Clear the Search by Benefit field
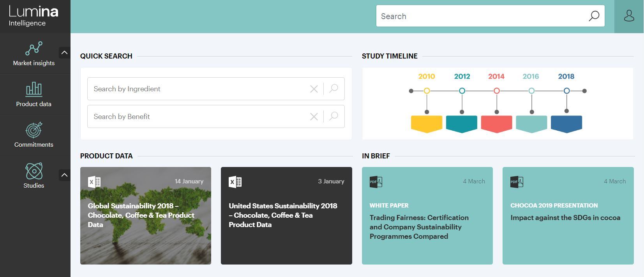Screen dimensions: 644x277 314,117
